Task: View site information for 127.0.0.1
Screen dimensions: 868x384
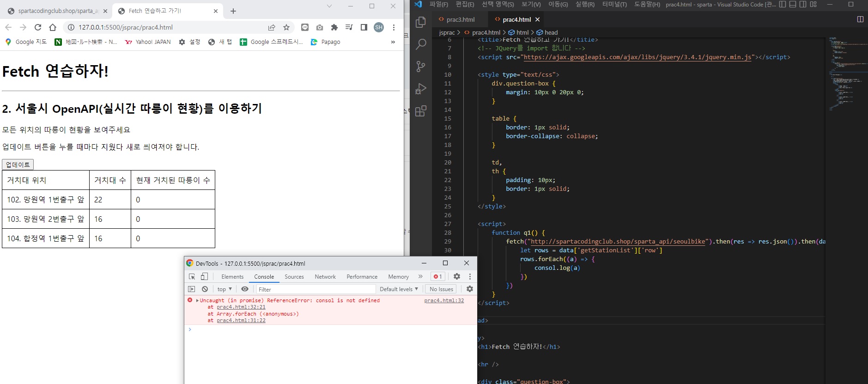Action: pos(71,27)
